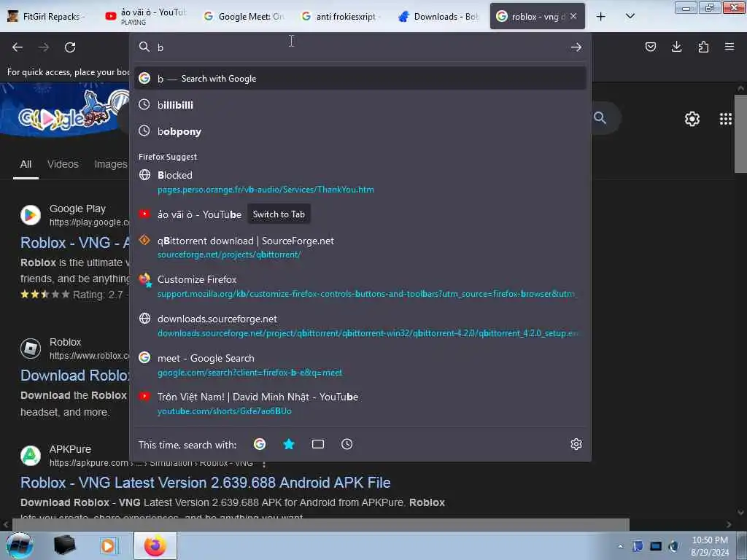Open the Google apps grid icon
Viewport: 747px width, 560px height.
(726, 119)
